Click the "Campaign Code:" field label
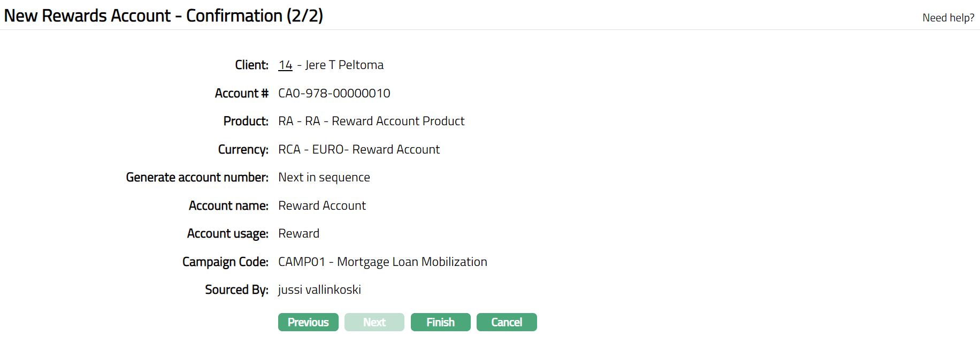 coord(225,262)
